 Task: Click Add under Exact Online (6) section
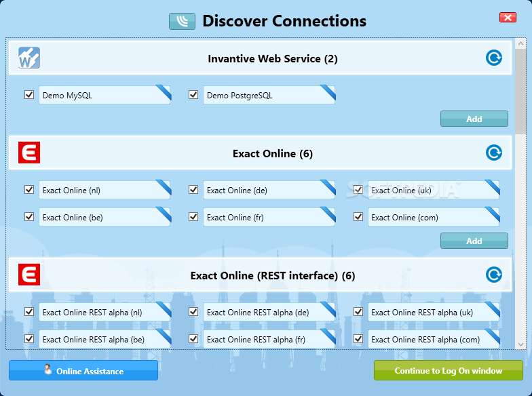coord(474,241)
